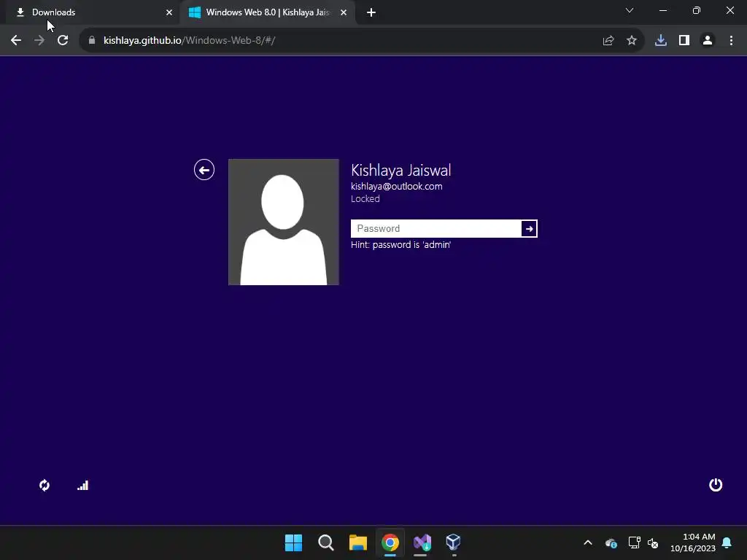Toggle the Chrome side panel
The width and height of the screenshot is (747, 560).
(x=684, y=41)
